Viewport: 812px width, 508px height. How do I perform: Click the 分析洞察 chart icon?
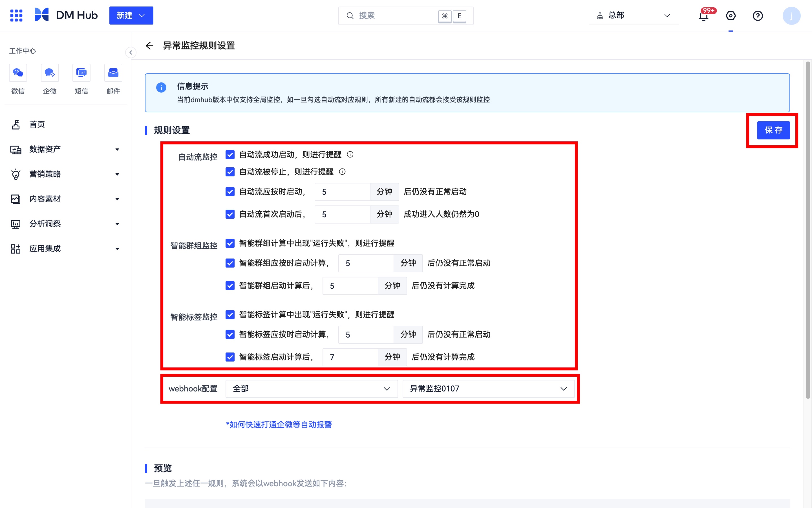pyautogui.click(x=16, y=224)
